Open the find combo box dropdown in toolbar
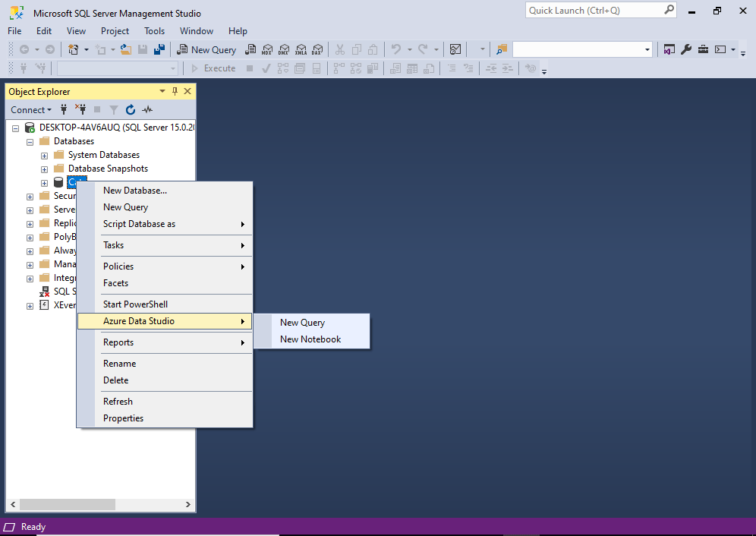Image resolution: width=756 pixels, height=536 pixels. pos(647,49)
